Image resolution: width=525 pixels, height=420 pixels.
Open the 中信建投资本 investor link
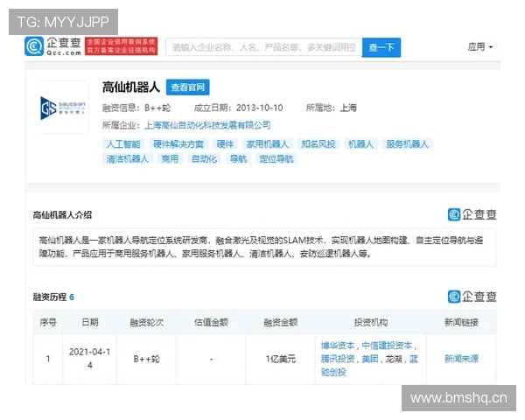387,346
